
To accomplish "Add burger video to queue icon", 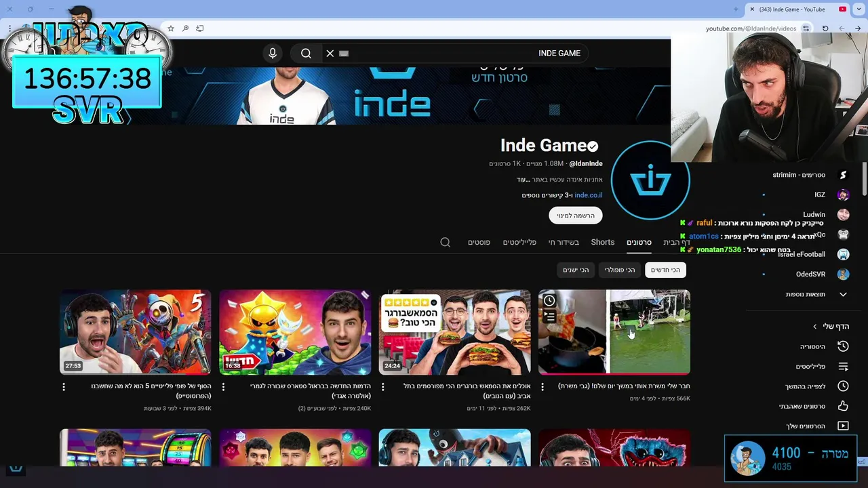I will tap(549, 317).
